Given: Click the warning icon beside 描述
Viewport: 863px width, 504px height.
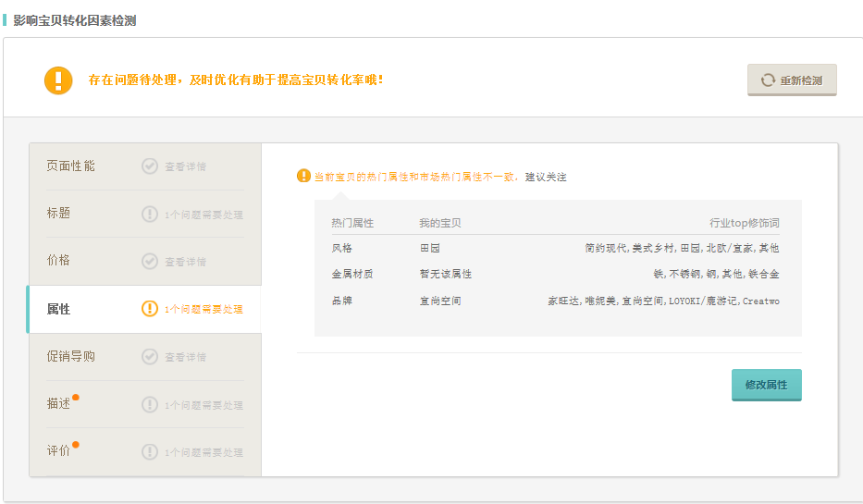Looking at the screenshot, I should [150, 404].
